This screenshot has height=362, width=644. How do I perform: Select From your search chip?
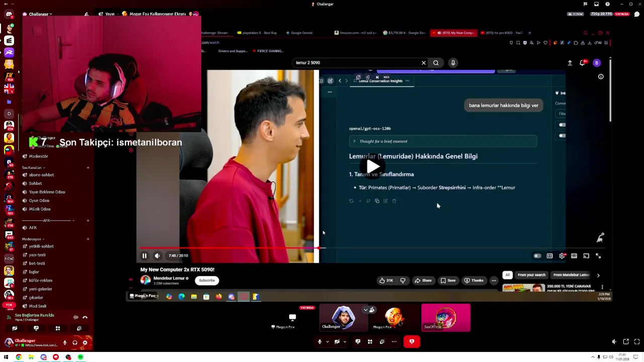click(531, 275)
